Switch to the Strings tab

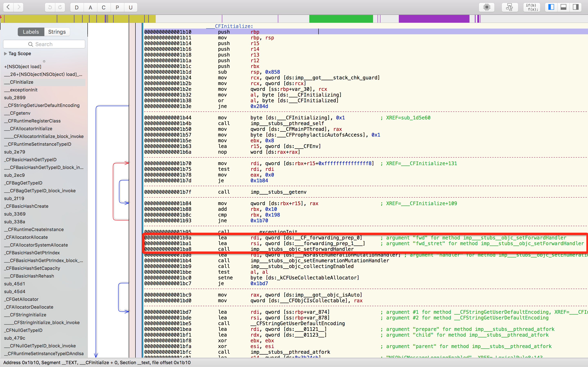pos(57,32)
